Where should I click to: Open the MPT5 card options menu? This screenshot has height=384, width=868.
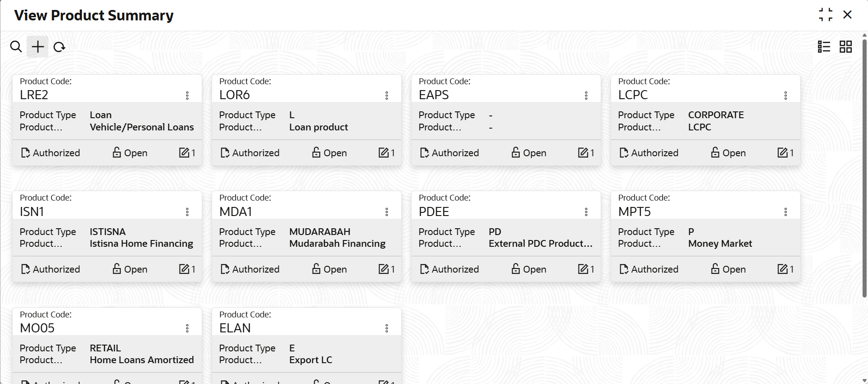pyautogui.click(x=786, y=212)
